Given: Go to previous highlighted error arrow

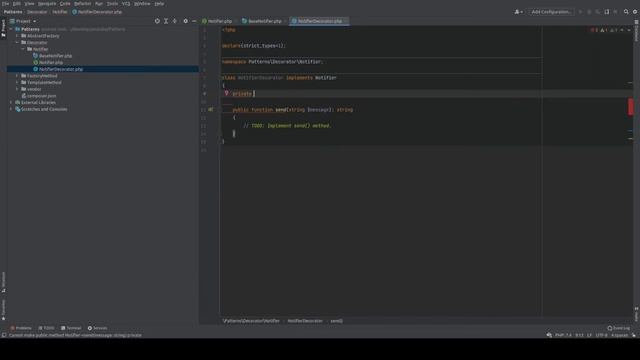Looking at the screenshot, I should click(622, 30).
